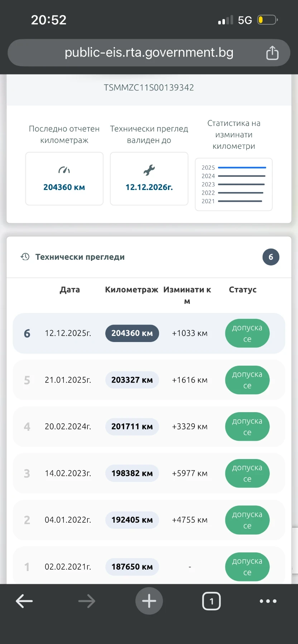Collapse the Технически прегледи section header
The width and height of the screenshot is (298, 644).
point(80,257)
